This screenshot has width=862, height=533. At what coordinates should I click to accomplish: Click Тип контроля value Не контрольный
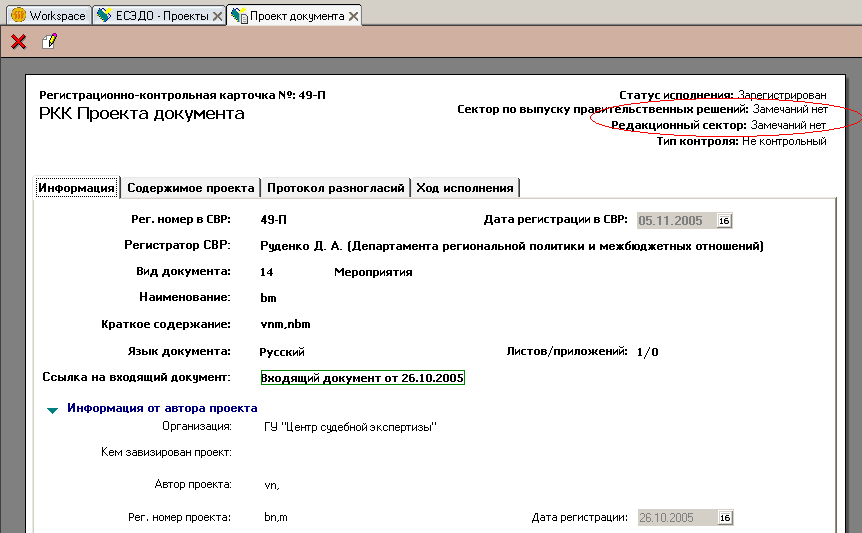784,142
